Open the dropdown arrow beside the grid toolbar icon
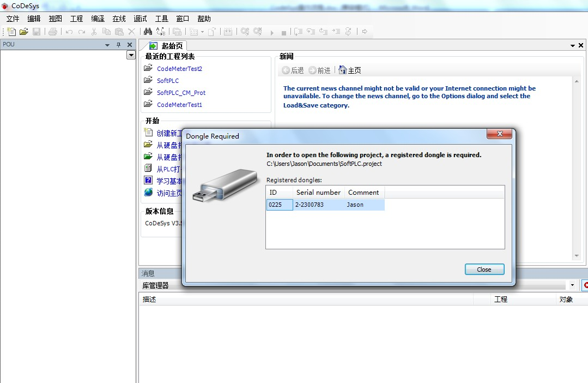Image resolution: width=588 pixels, height=383 pixels. point(203,32)
